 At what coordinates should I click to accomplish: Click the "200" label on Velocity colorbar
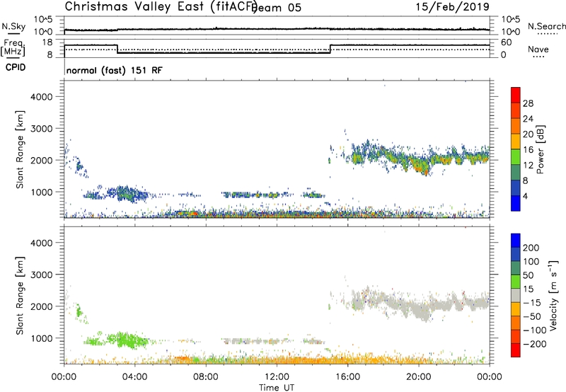click(531, 248)
